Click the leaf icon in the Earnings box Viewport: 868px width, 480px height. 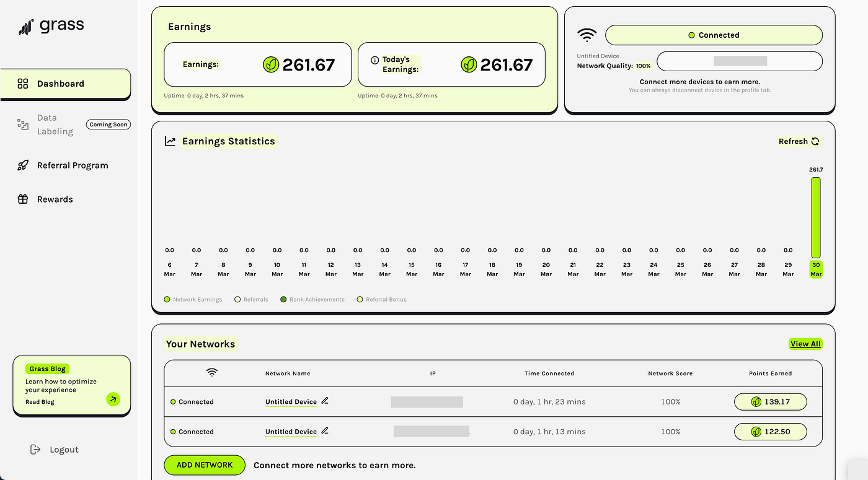[271, 64]
